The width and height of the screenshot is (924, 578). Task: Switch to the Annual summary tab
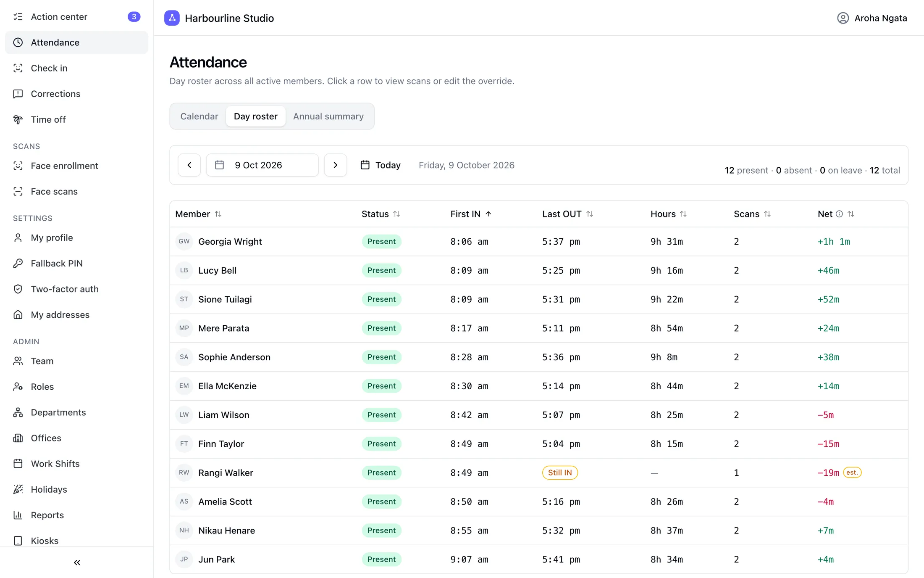click(328, 116)
